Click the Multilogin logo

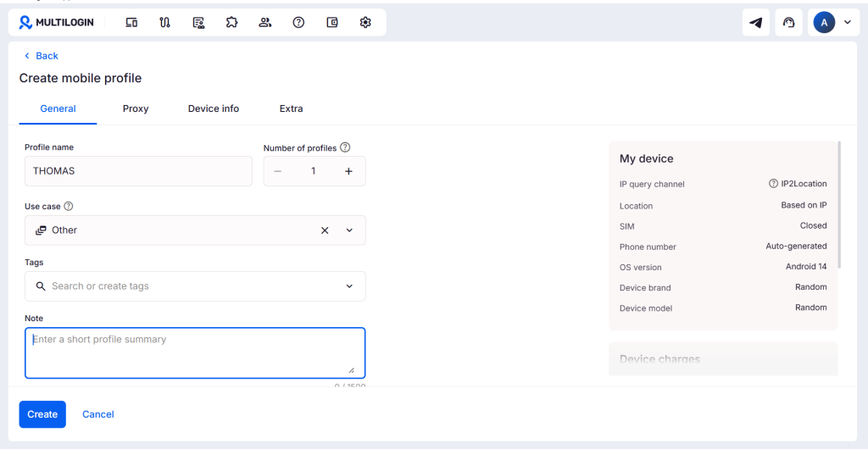pyautogui.click(x=56, y=22)
